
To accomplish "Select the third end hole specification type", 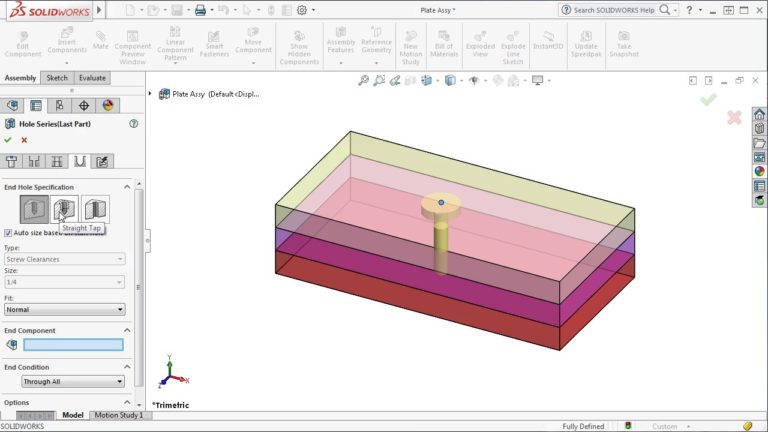I will [x=95, y=209].
